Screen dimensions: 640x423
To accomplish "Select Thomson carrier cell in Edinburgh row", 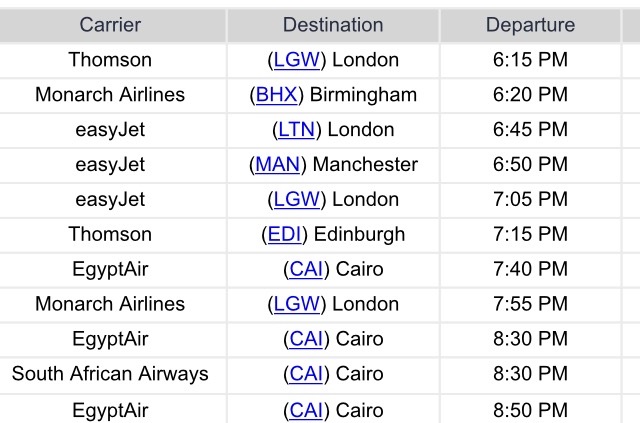I will point(110,234).
